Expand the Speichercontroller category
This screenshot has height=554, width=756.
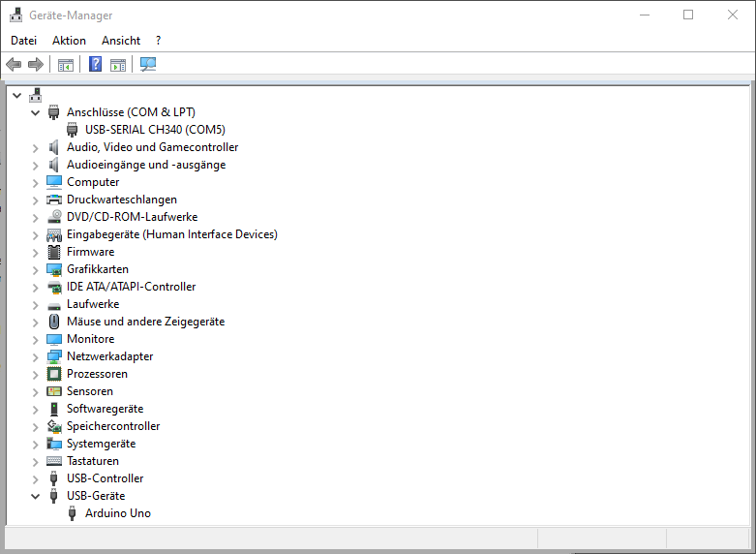click(35, 427)
